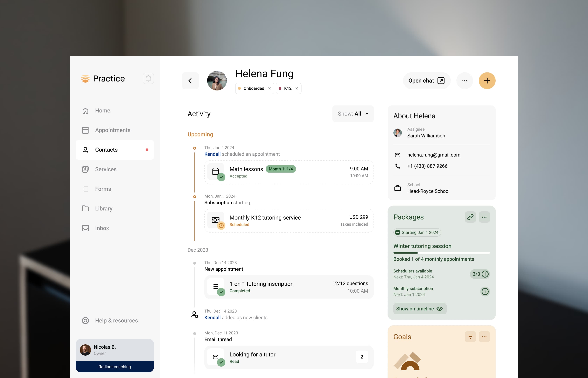The image size is (588, 378).
Task: Open the Goals three-dot menu
Action: point(484,337)
